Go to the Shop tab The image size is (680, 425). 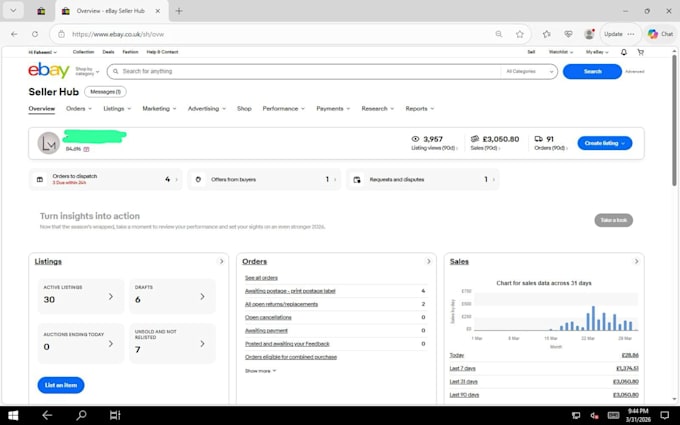pos(244,109)
